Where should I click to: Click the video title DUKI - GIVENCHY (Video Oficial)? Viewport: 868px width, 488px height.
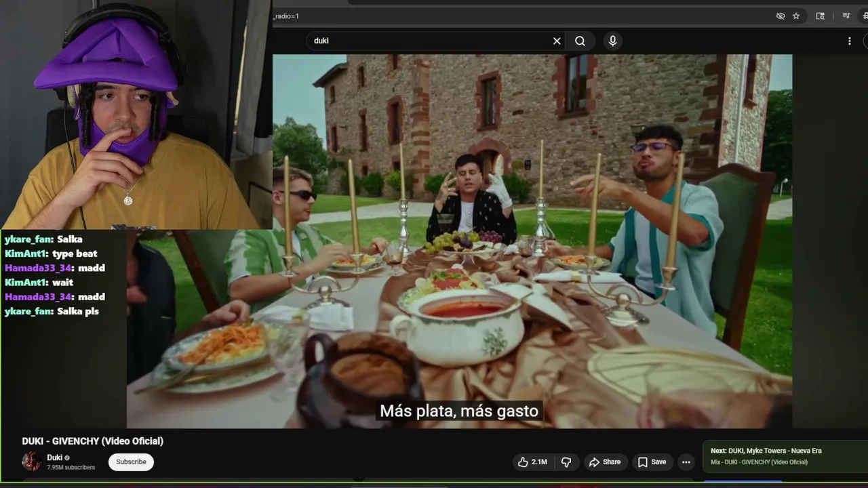click(x=93, y=441)
